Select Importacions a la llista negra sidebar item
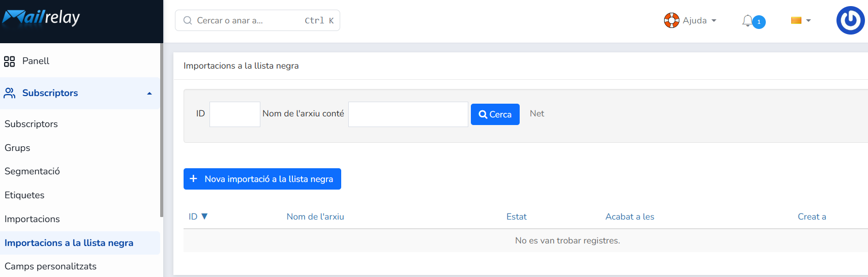The height and width of the screenshot is (277, 868). tap(80, 243)
